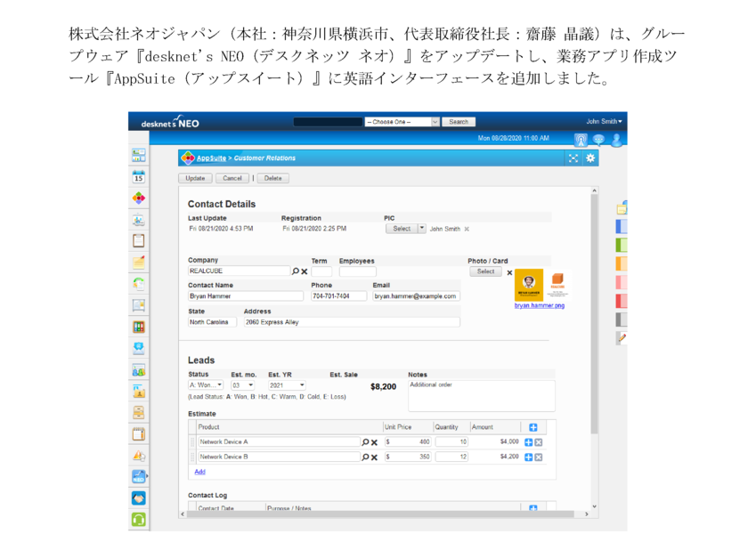This screenshot has width=756, height=534.
Task: Open the AppSuite breadcrumb link
Action: [211, 158]
